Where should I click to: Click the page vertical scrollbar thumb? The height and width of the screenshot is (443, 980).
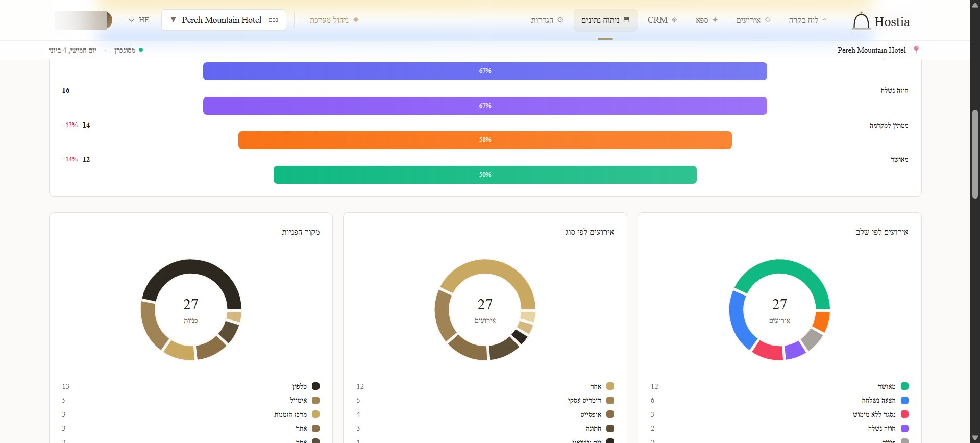pyautogui.click(x=975, y=154)
